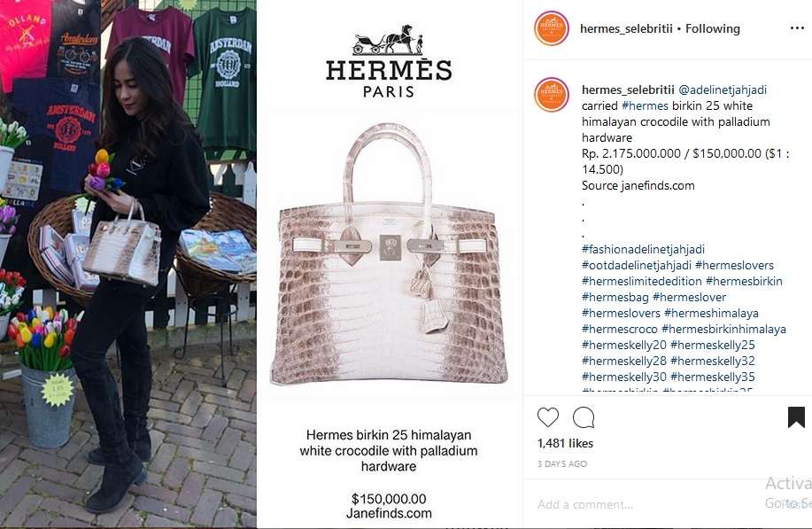Click the Himalayan Birkin bag photo
This screenshot has width=812, height=529.
[389, 255]
